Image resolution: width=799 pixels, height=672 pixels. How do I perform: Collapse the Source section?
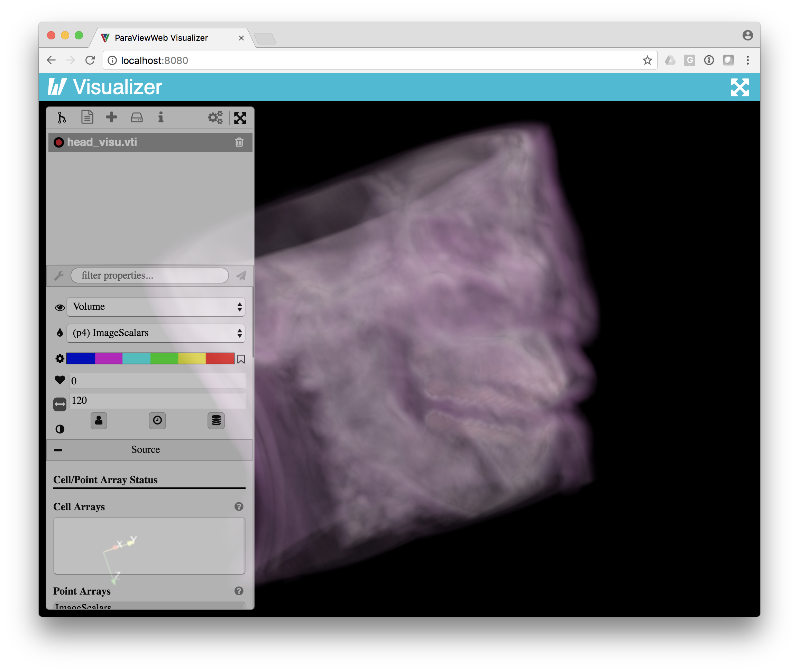click(59, 449)
